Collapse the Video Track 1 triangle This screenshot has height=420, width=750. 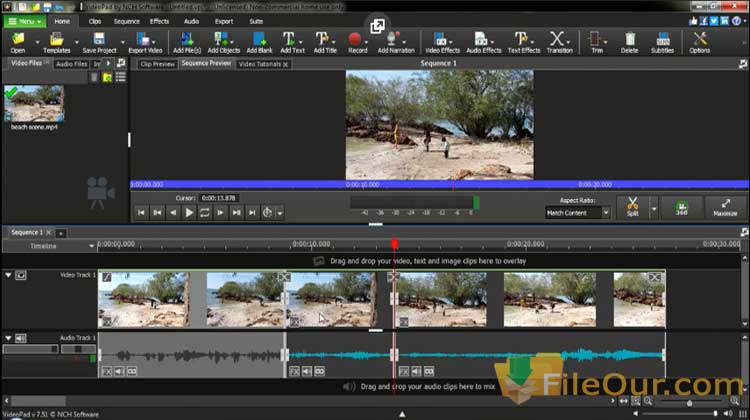pos(8,275)
